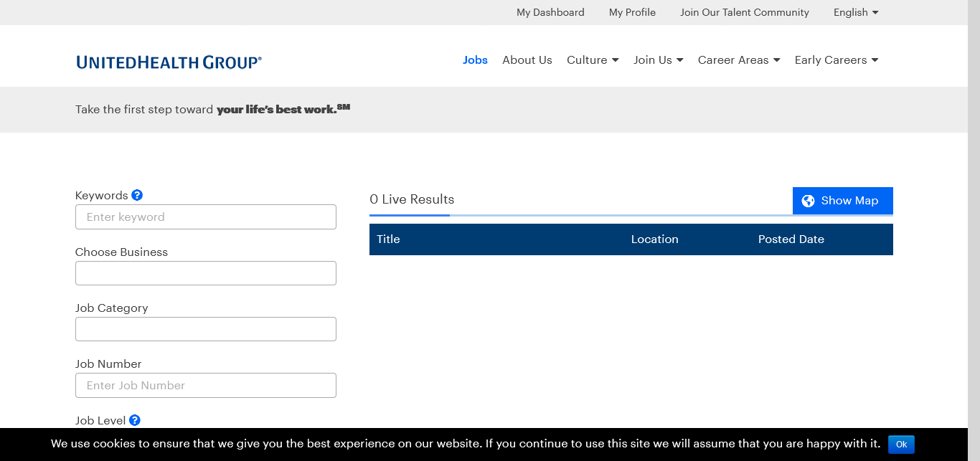This screenshot has height=461, width=980.
Task: Open My Dashboard link
Action: (x=550, y=12)
